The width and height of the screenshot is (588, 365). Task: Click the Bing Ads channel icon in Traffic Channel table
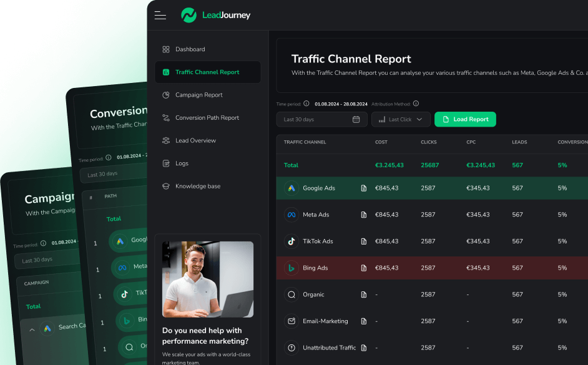292,268
